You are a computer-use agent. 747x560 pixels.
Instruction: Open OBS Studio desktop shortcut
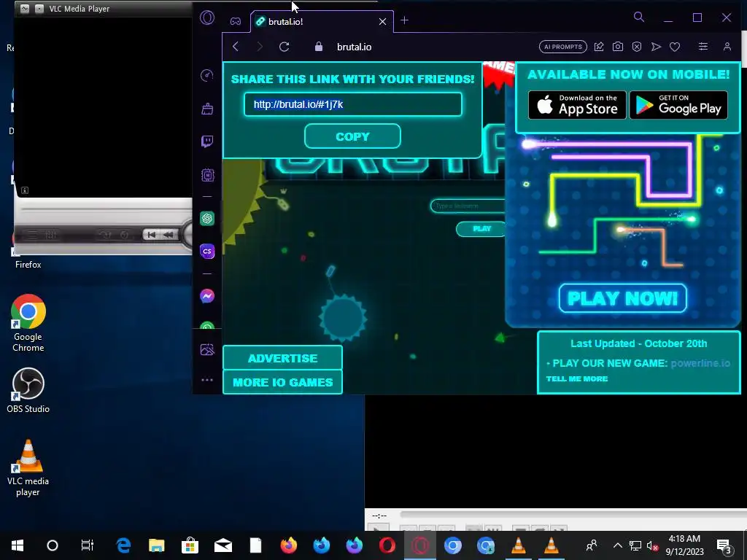tap(28, 390)
